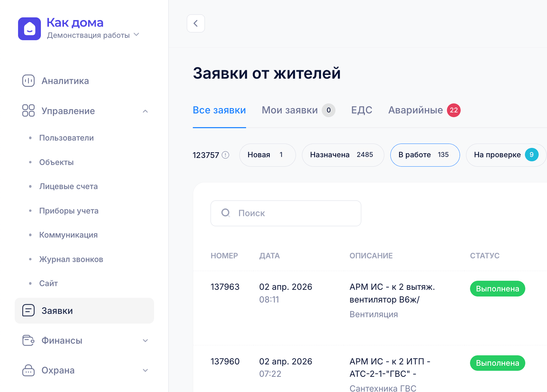Image resolution: width=547 pixels, height=392 pixels.
Task: Expand the Финансы section chevron
Action: [x=145, y=340]
